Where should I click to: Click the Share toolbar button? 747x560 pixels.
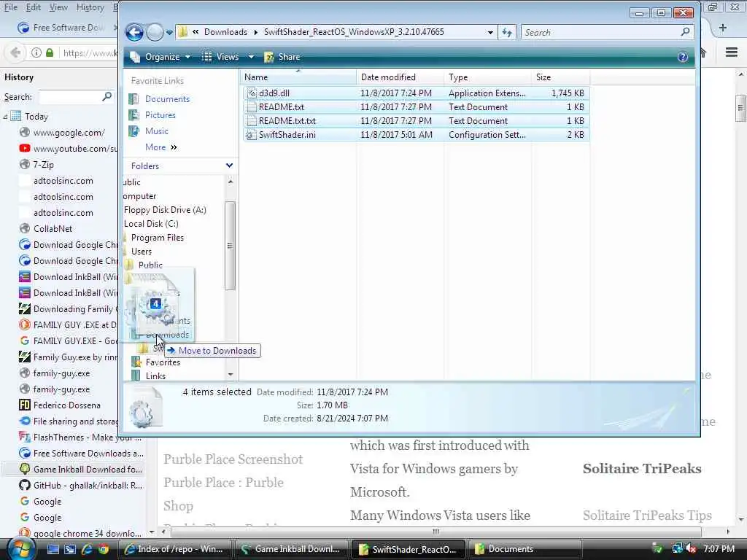(x=282, y=57)
